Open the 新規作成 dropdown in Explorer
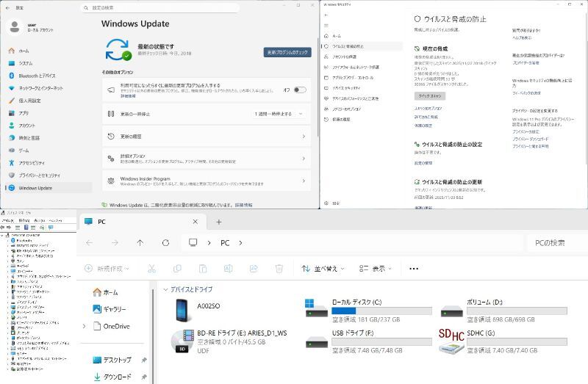 tap(107, 269)
